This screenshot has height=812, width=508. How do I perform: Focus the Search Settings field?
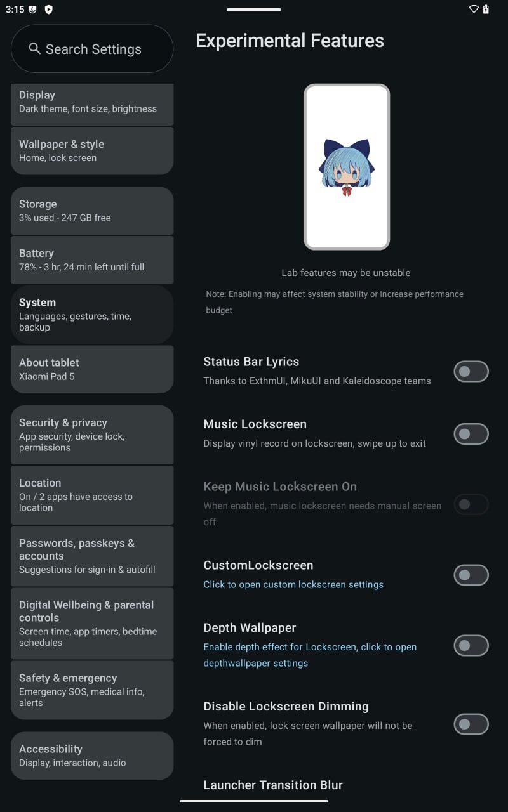tap(92, 49)
